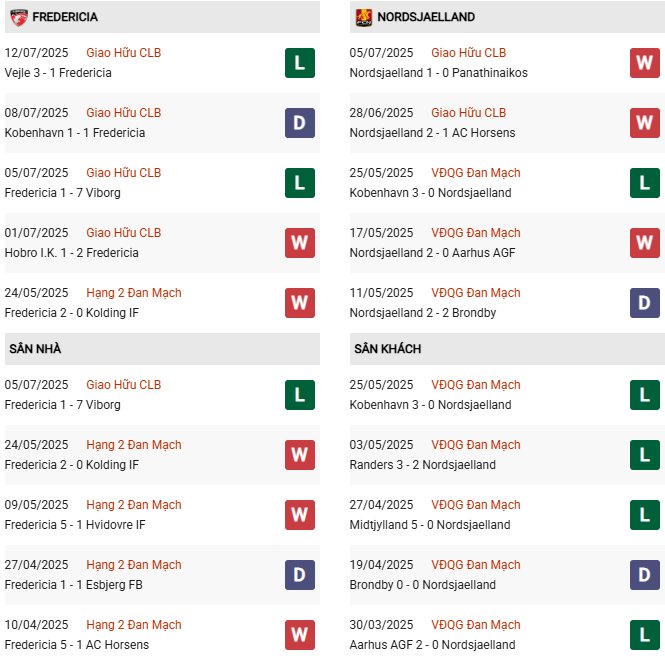Click the Fredericia team logo icon
The image size is (665, 664).
19,17
